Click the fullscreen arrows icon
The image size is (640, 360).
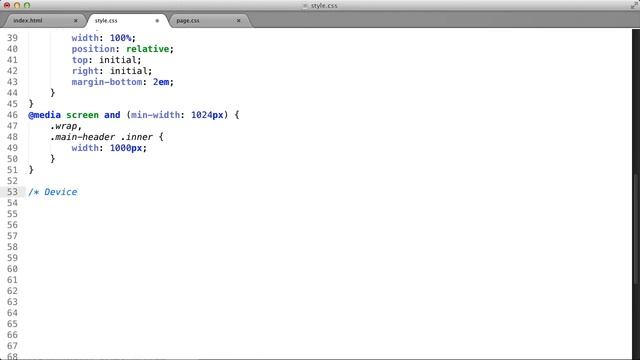(634, 5)
